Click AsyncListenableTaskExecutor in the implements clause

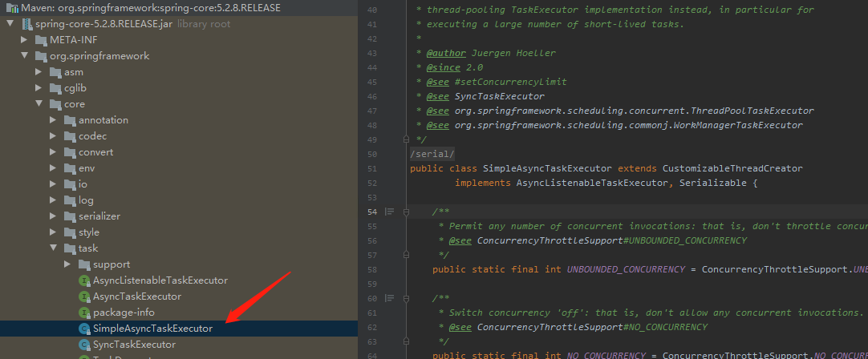point(592,183)
